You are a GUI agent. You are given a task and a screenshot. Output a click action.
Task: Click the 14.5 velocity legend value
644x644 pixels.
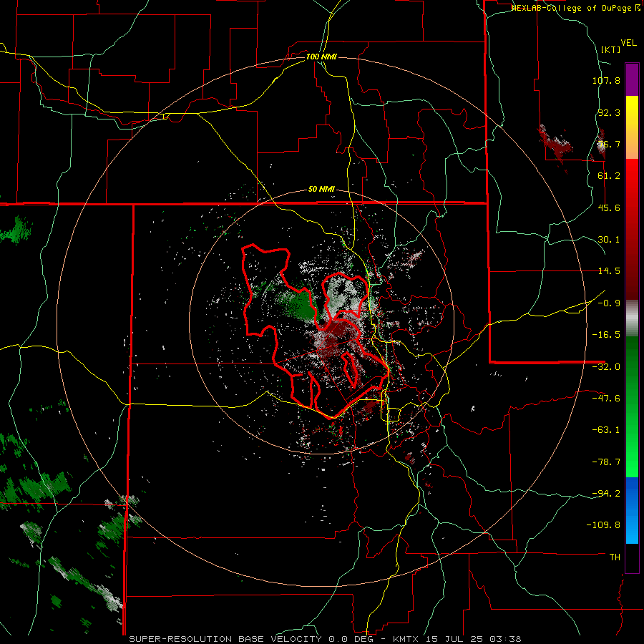(x=609, y=271)
